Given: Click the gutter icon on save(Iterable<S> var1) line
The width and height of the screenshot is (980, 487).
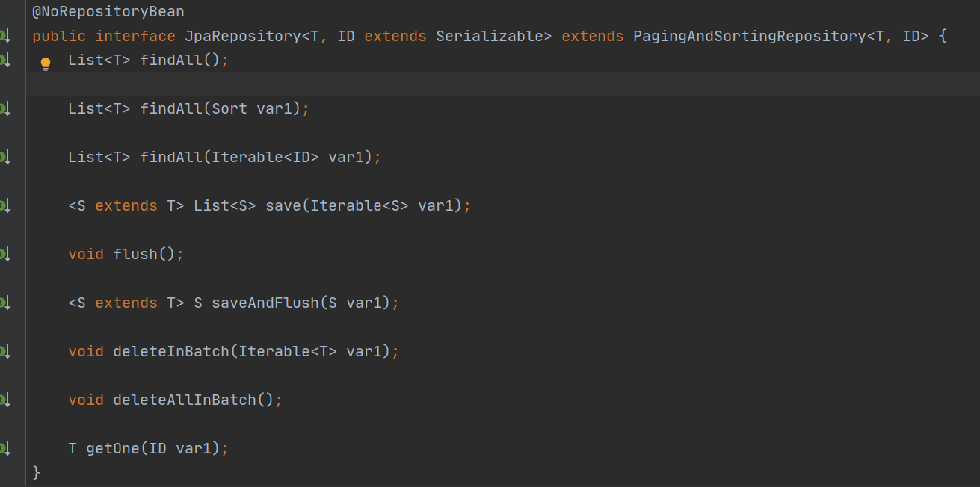Looking at the screenshot, I should click(4, 205).
